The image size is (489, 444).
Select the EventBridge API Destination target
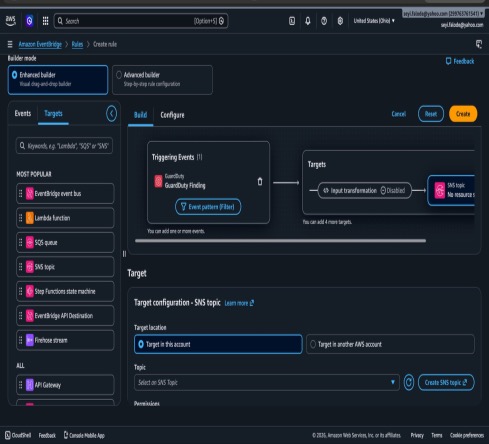point(65,316)
